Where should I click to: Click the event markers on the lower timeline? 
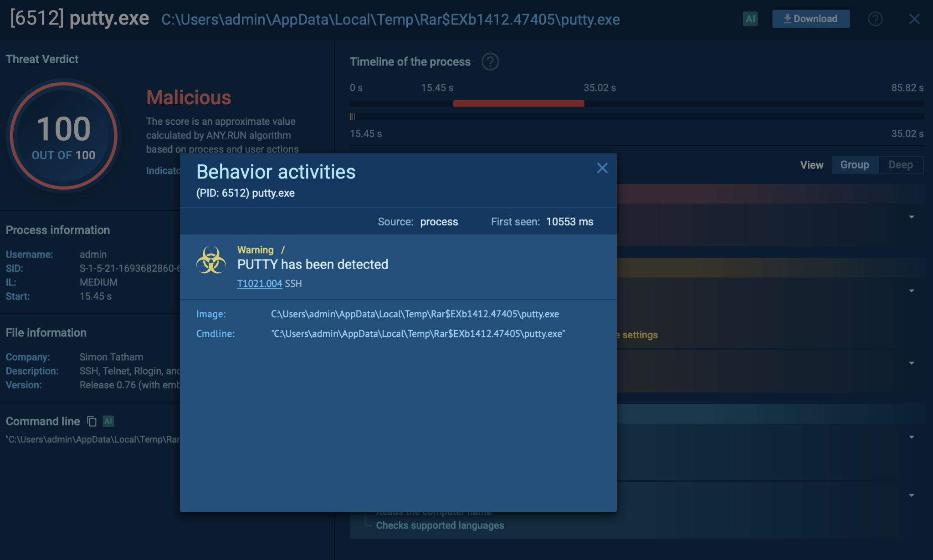point(352,117)
